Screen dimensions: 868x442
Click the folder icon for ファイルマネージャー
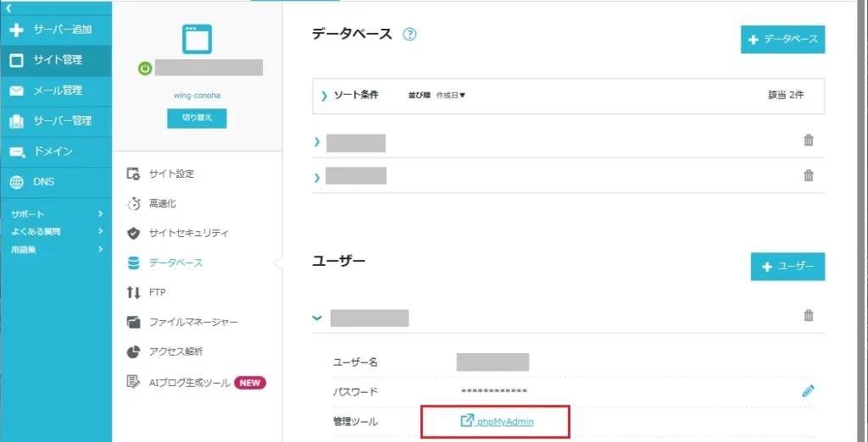(x=133, y=322)
